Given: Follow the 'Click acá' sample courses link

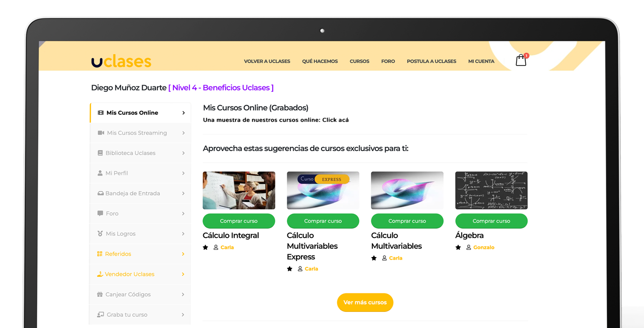Looking at the screenshot, I should pyautogui.click(x=335, y=120).
